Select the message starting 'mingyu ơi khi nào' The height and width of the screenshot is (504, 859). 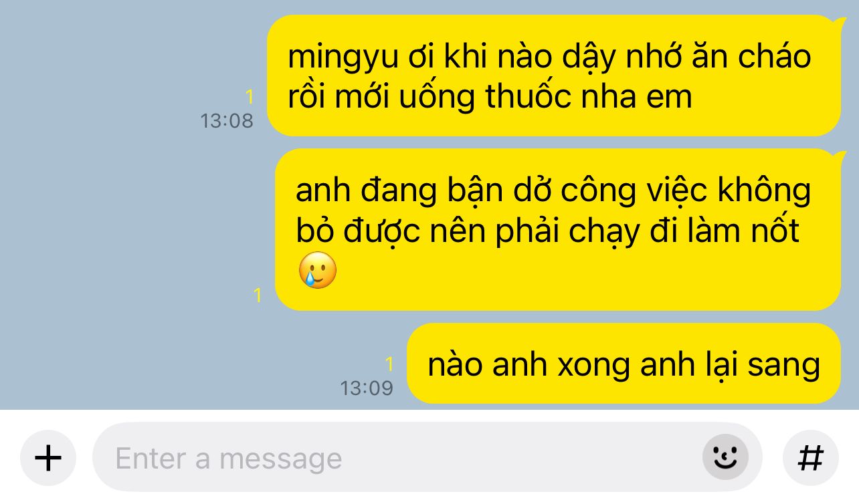click(553, 76)
